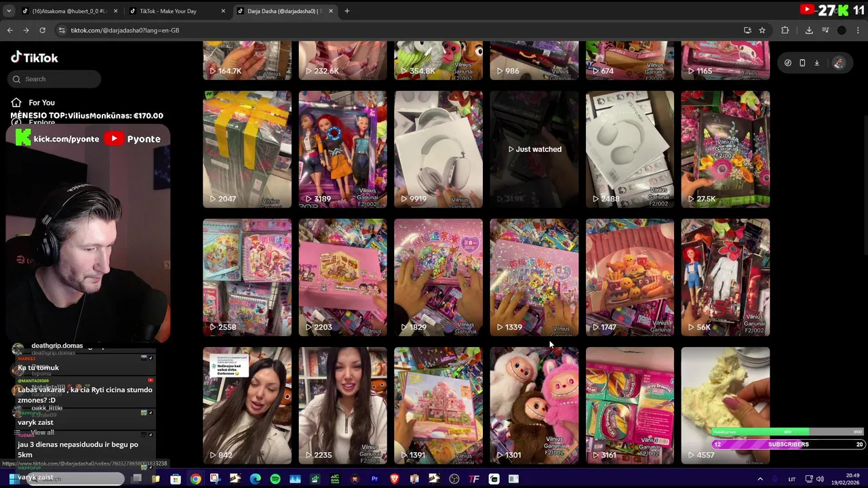The width and height of the screenshot is (868, 488).
Task: Open the video with 2558 views
Action: [x=247, y=277]
